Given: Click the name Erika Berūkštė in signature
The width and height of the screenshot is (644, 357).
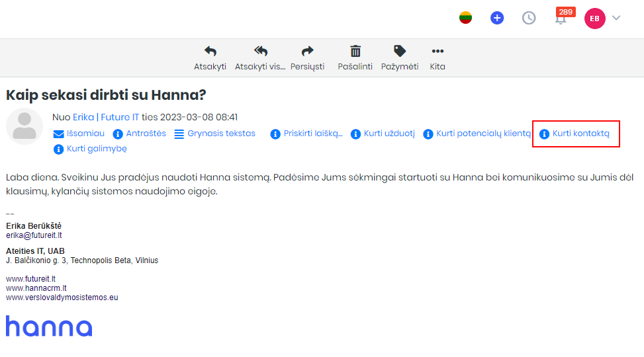Looking at the screenshot, I should pyautogui.click(x=34, y=225).
